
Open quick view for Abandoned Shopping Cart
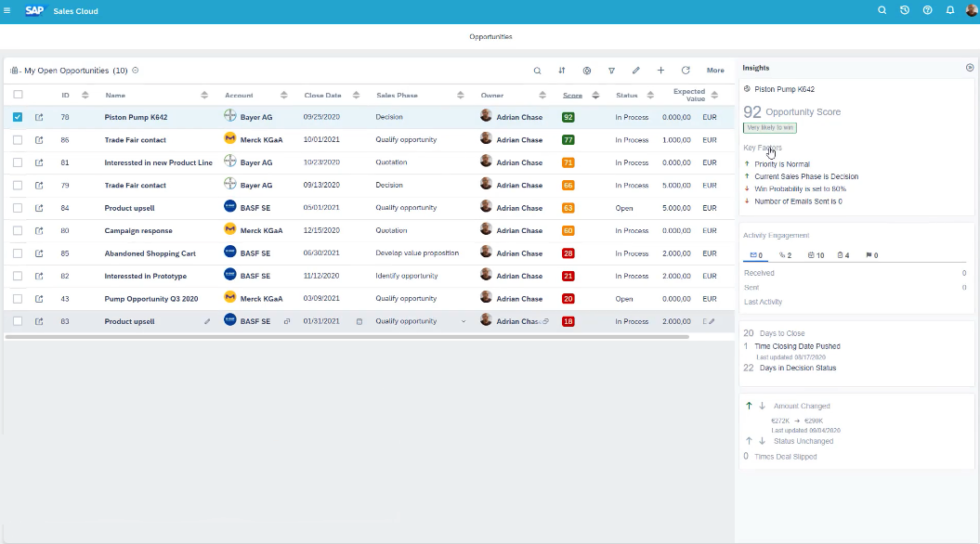click(39, 253)
